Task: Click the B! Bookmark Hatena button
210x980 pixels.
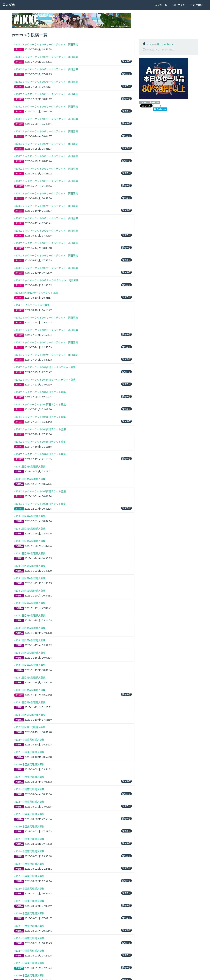Action: pos(160,109)
